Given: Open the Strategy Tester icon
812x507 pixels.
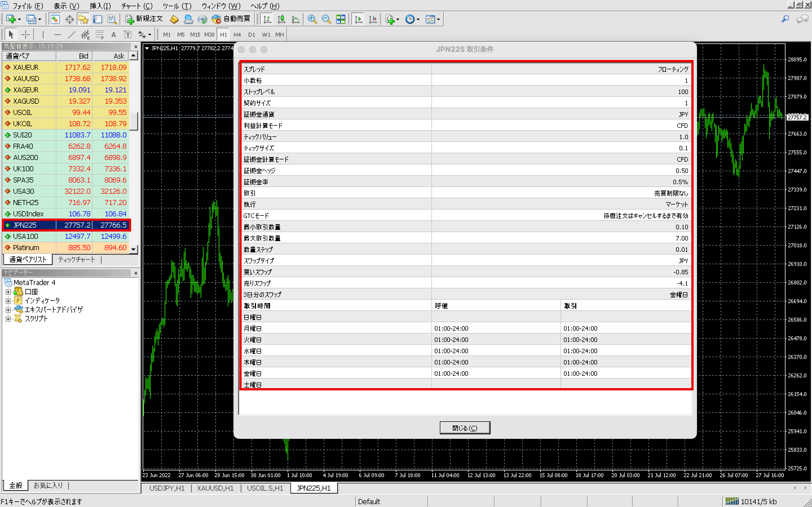Looking at the screenshot, I should coord(112,19).
